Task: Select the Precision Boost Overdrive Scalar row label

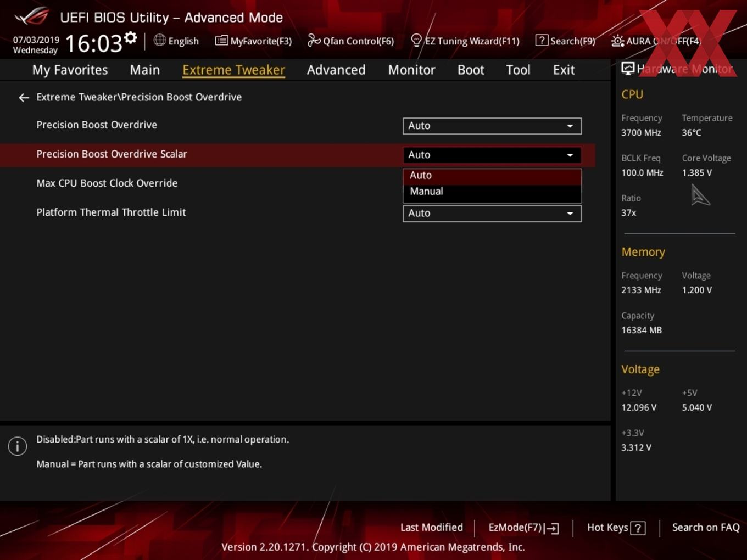Action: [x=112, y=154]
